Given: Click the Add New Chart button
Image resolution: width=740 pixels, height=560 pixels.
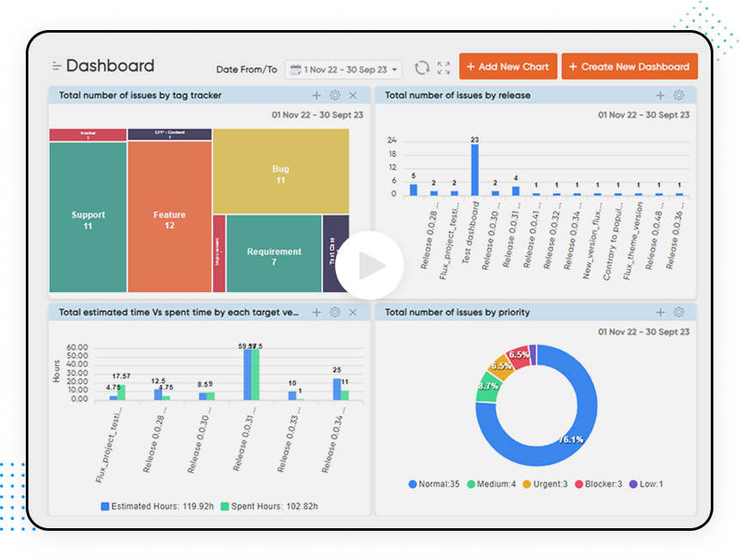Looking at the screenshot, I should [508, 66].
